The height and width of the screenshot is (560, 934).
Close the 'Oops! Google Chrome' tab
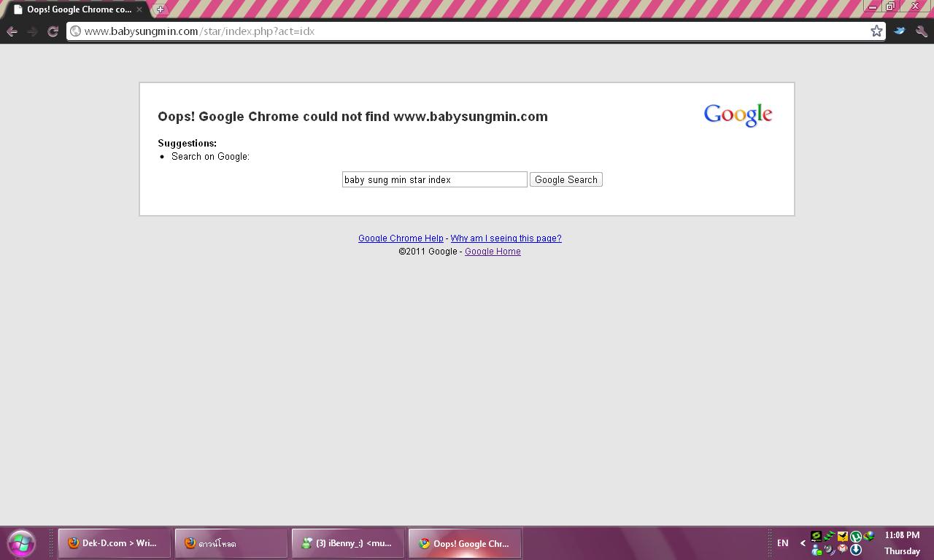point(139,9)
